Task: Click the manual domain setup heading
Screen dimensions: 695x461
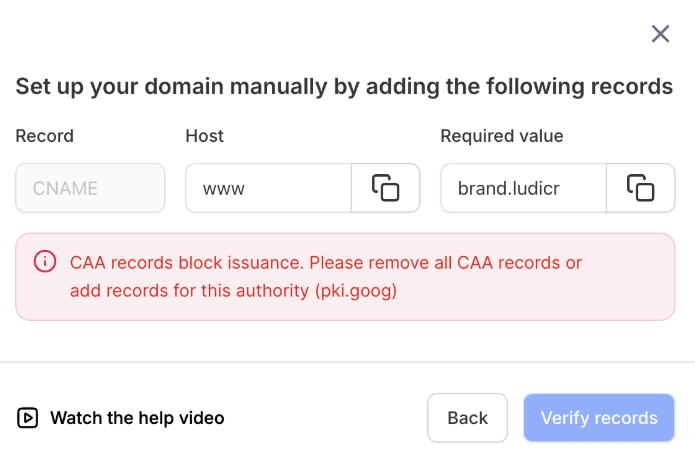Action: 344,86
